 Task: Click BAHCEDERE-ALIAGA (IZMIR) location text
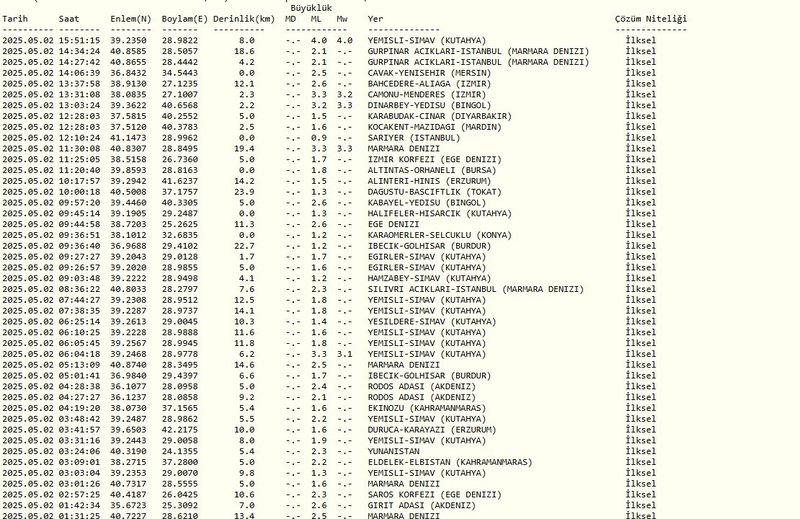tap(429, 84)
